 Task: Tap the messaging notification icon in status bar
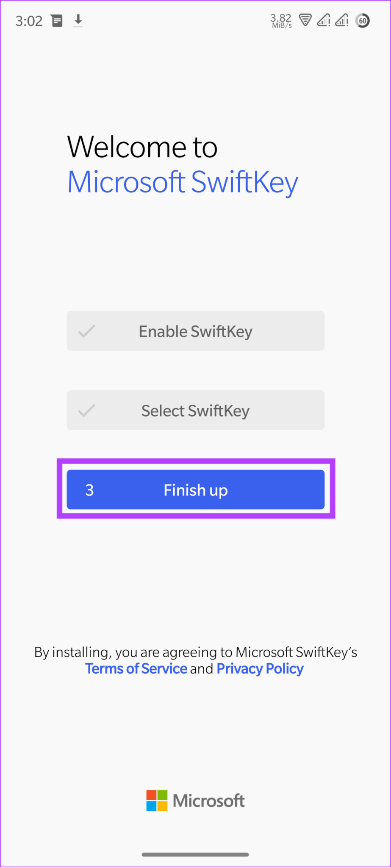(57, 20)
